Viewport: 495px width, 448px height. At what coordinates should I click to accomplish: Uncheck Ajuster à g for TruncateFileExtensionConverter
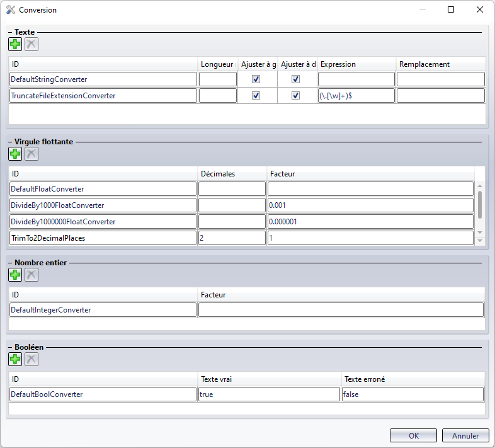256,96
